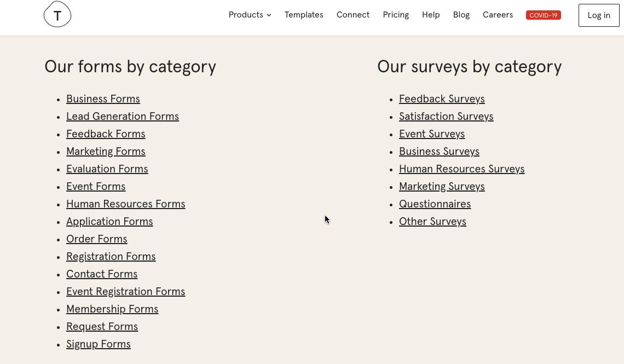The width and height of the screenshot is (624, 364).
Task: Open Human Resources Surveys link
Action: [461, 169]
